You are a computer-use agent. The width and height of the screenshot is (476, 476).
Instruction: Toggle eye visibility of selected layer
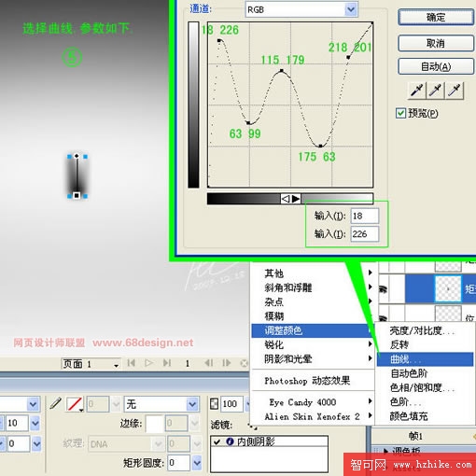pyautogui.click(x=383, y=289)
